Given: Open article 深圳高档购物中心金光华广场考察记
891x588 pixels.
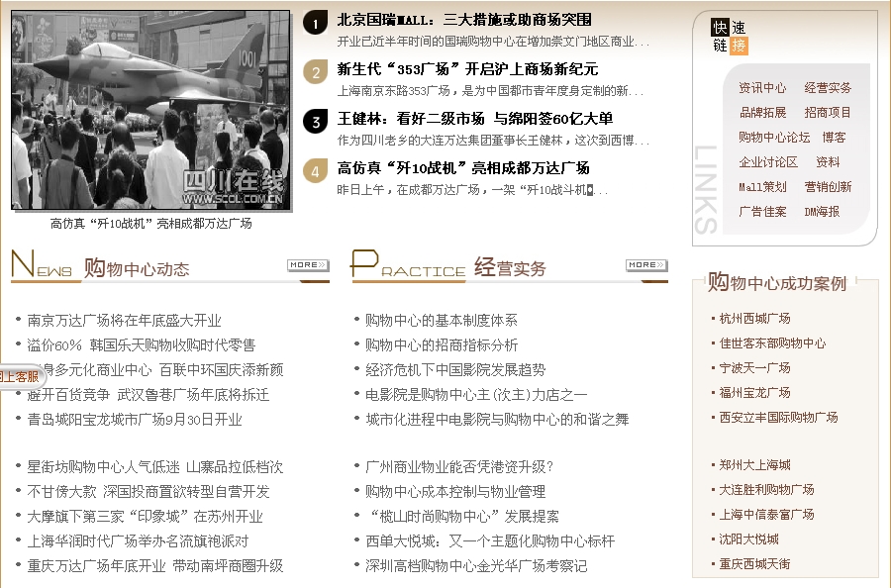Looking at the screenshot, I should coord(476,566).
